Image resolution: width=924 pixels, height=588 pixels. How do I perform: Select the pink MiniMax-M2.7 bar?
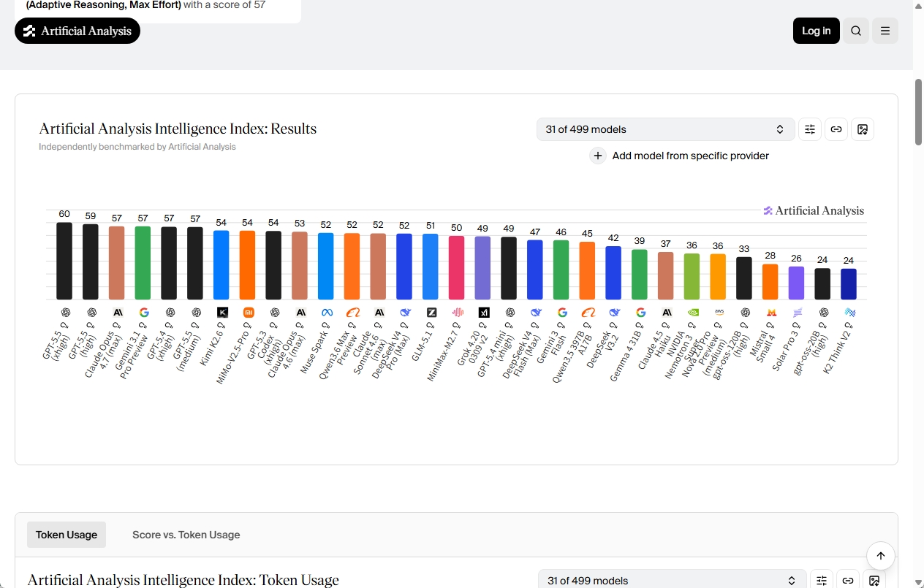[456, 267]
